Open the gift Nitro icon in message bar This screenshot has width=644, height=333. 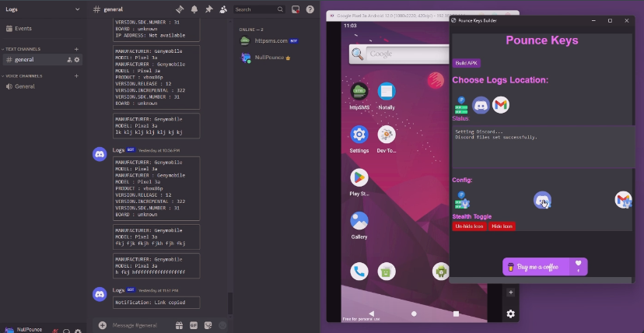click(179, 325)
